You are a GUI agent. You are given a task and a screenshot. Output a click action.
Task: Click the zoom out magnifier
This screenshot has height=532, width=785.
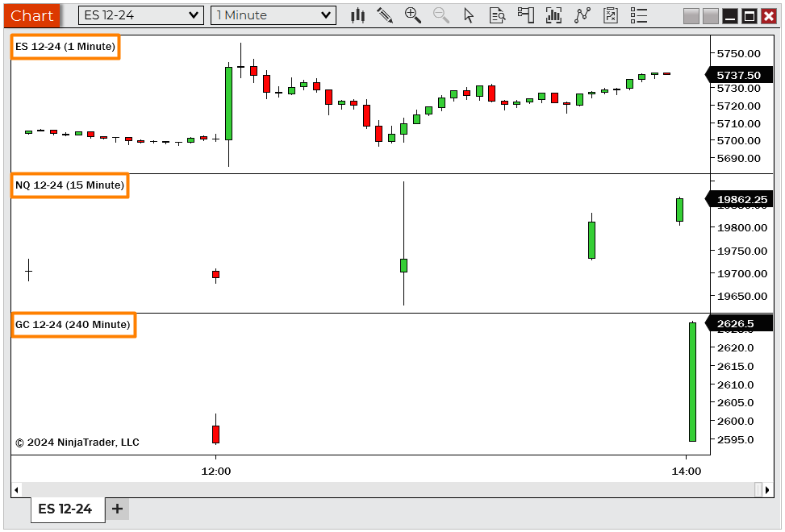click(441, 15)
